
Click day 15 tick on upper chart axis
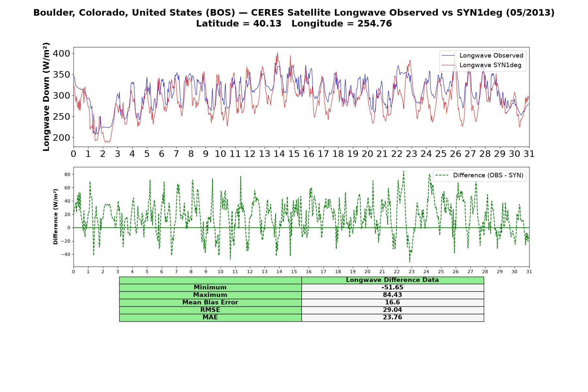294,154
